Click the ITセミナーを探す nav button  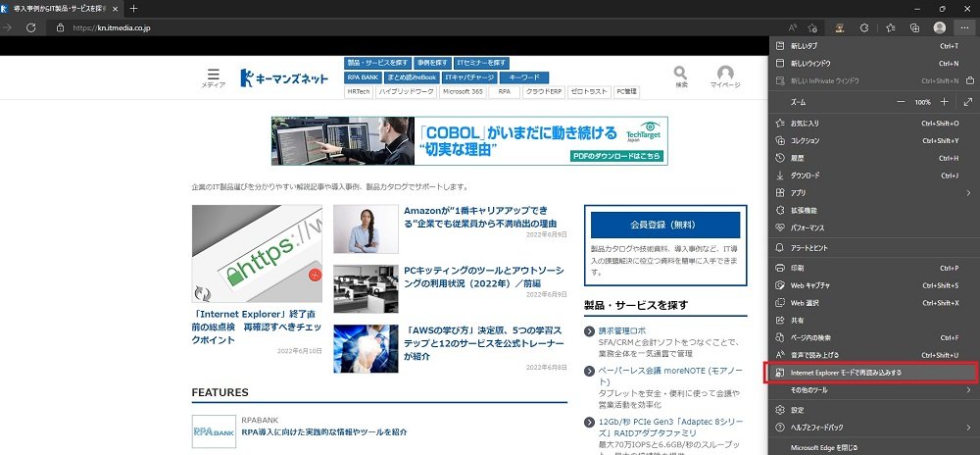click(481, 63)
